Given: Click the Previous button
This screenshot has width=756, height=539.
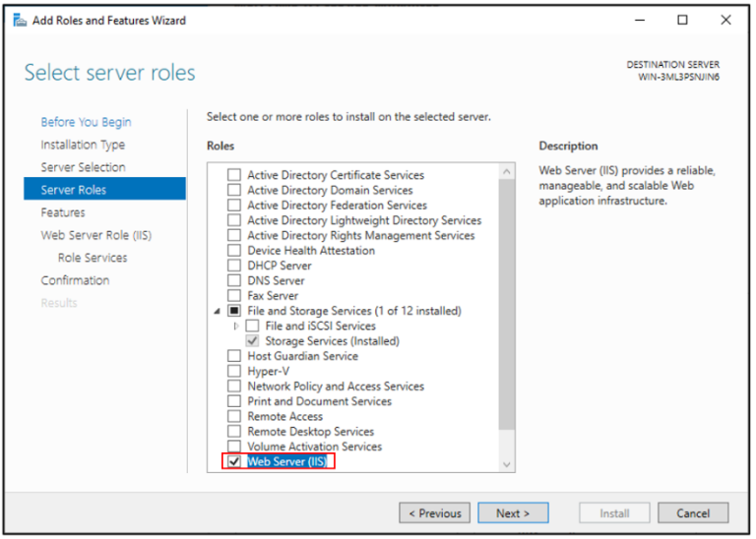Looking at the screenshot, I should pyautogui.click(x=434, y=513).
